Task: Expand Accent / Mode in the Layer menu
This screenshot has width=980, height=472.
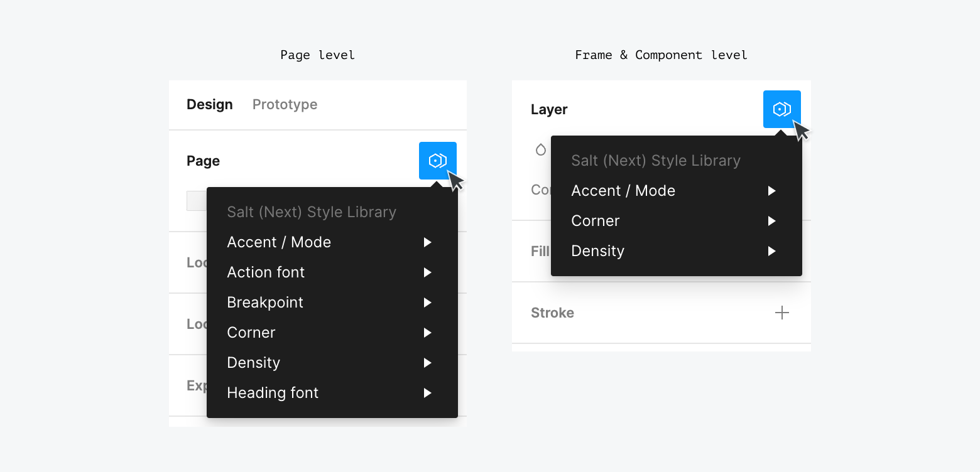Action: pyautogui.click(x=772, y=191)
